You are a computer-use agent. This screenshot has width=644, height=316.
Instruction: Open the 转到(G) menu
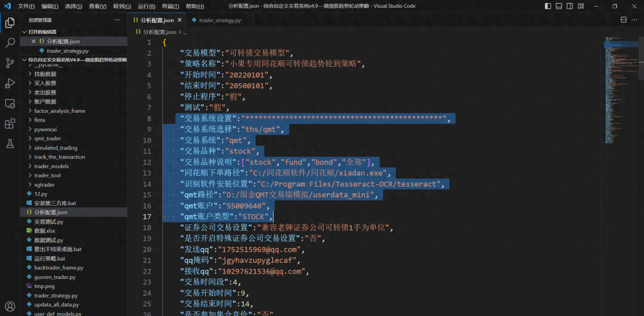tap(122, 6)
